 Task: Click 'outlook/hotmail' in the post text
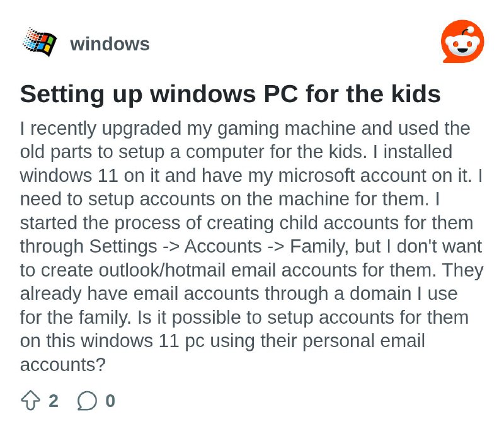162,270
